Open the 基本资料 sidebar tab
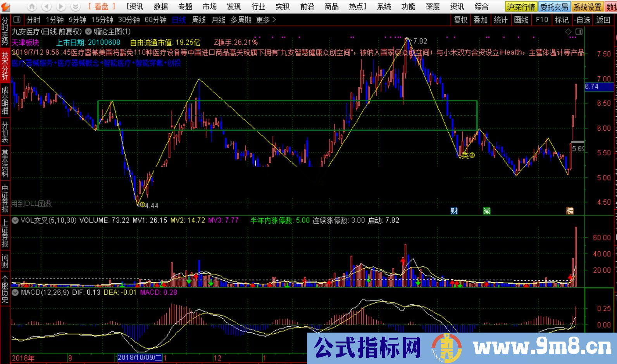The width and height of the screenshot is (617, 364). [x=5, y=164]
